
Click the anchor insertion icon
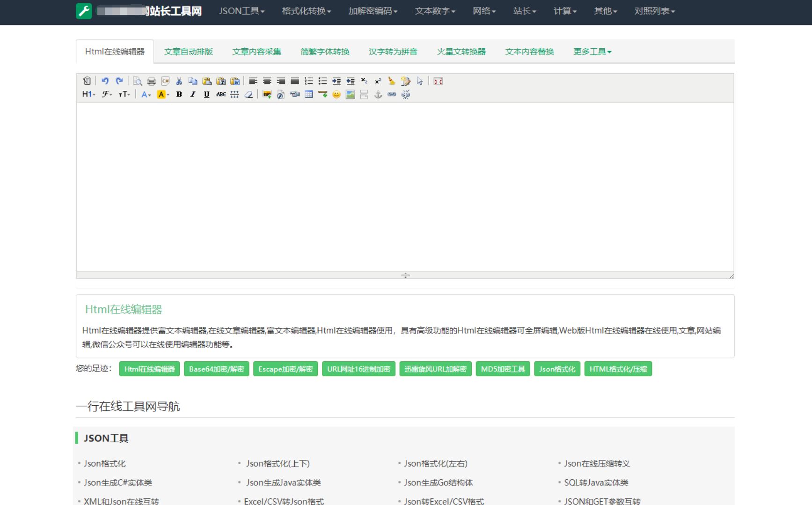[378, 94]
